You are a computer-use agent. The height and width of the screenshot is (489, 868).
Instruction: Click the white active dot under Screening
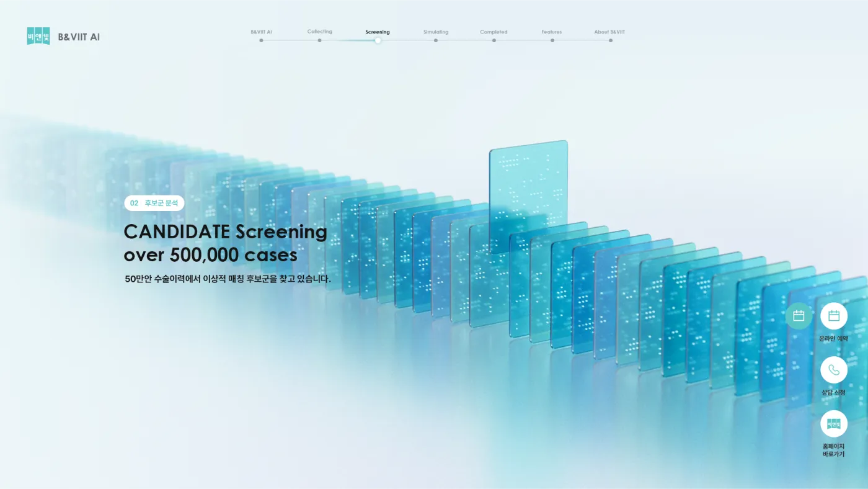coord(378,40)
